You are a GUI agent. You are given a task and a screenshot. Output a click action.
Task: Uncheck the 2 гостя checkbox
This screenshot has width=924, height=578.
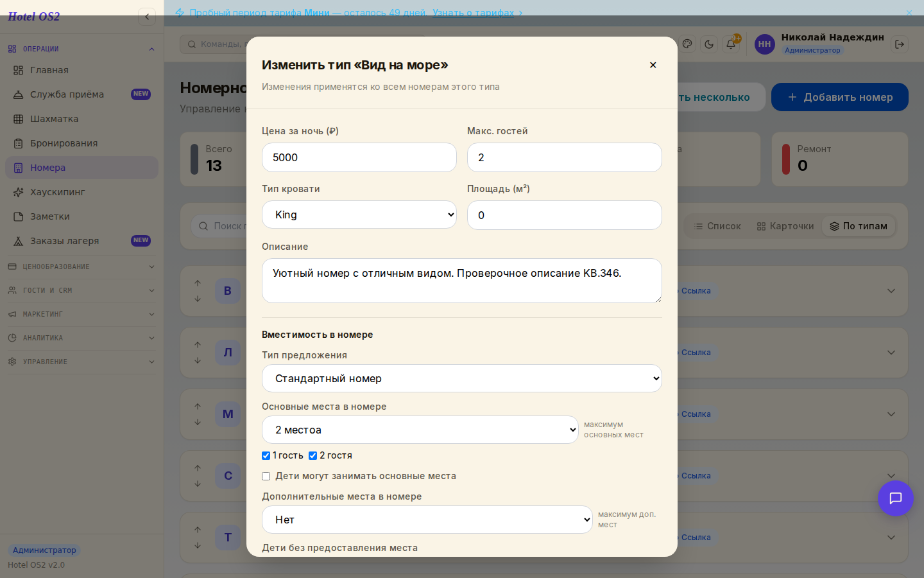pos(313,455)
